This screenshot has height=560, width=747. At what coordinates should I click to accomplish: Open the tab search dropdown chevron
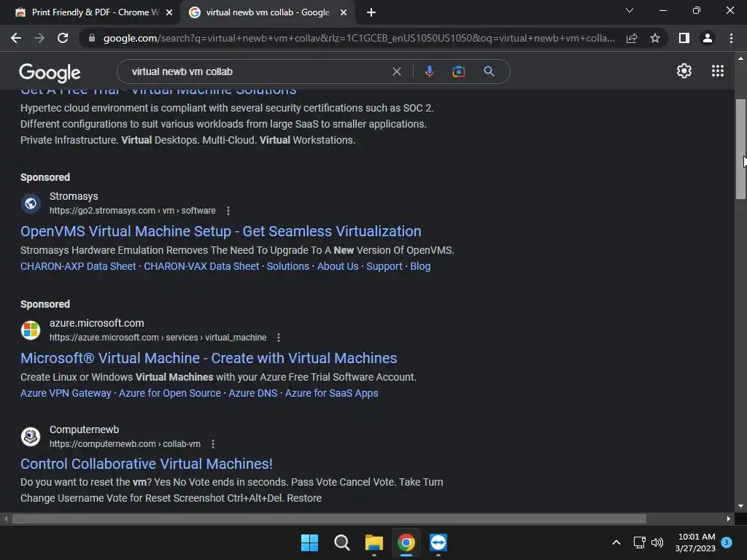tap(630, 10)
